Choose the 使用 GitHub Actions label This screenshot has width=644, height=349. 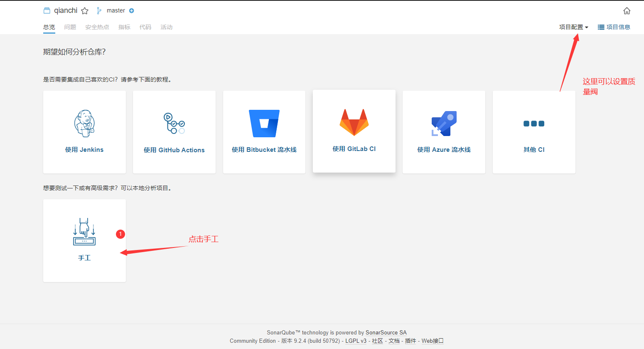174,150
